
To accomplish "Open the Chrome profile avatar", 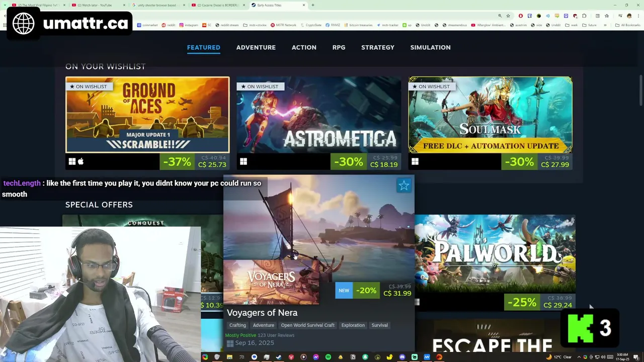I will (629, 16).
